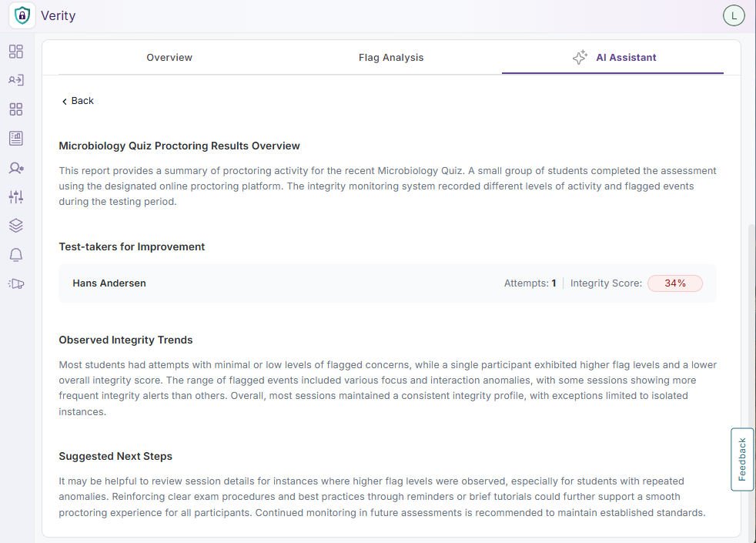
Task: Click the Verity shield logo
Action: coord(22,15)
